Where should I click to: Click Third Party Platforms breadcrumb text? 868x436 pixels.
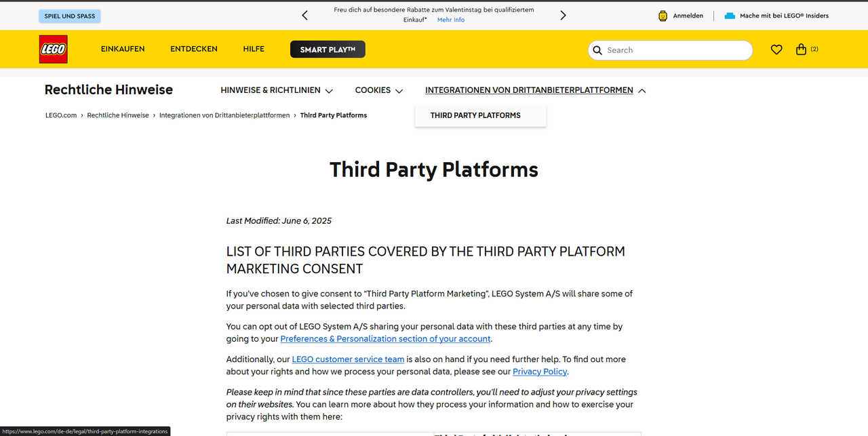click(x=334, y=115)
